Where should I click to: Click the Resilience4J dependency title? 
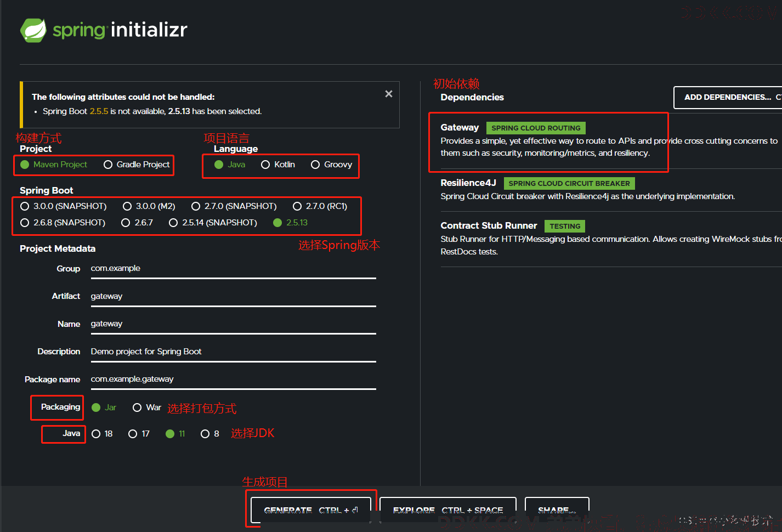[468, 183]
